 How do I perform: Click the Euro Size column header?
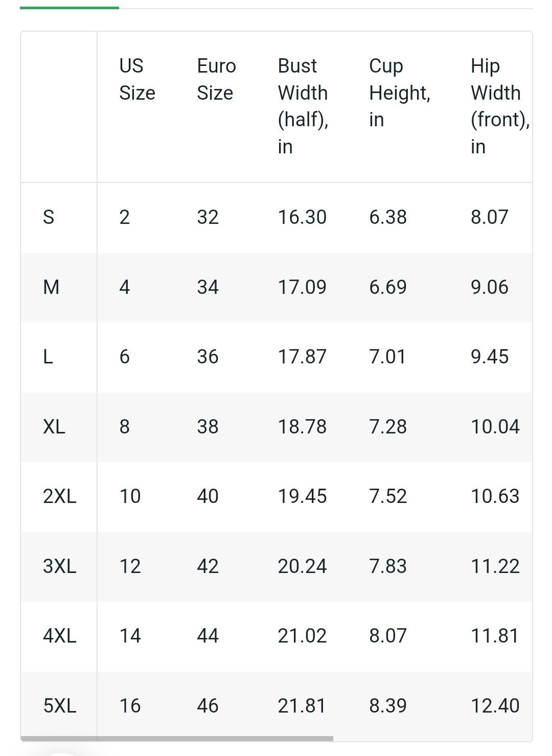216,79
